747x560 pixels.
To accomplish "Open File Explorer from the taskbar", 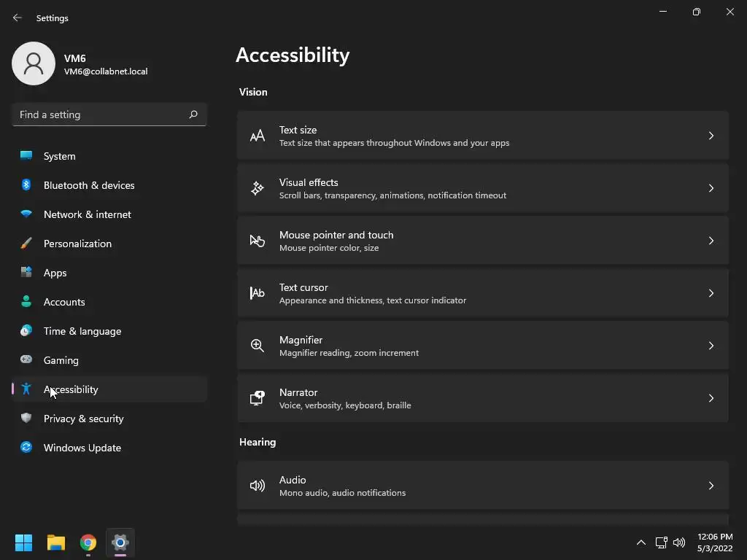I will [x=56, y=542].
